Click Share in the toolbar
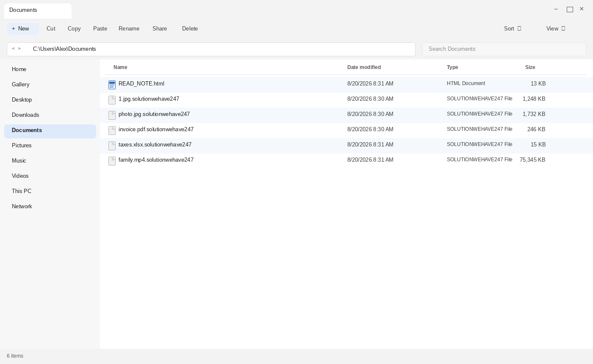The width and height of the screenshot is (593, 364). click(160, 29)
